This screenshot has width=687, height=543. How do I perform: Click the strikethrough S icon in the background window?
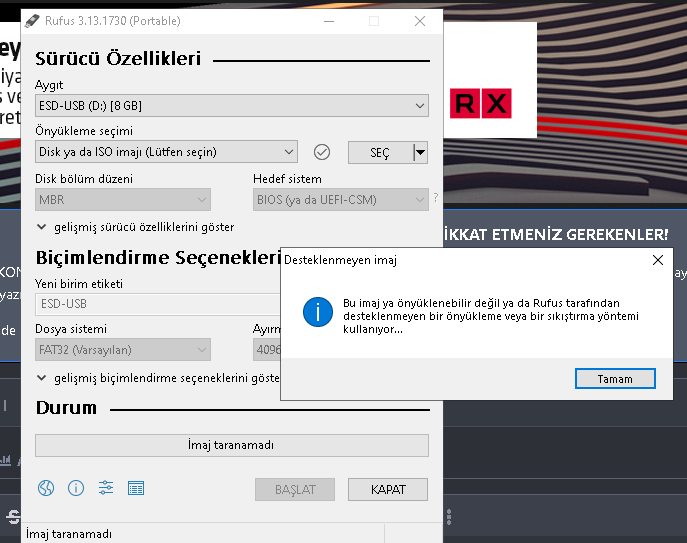14,517
